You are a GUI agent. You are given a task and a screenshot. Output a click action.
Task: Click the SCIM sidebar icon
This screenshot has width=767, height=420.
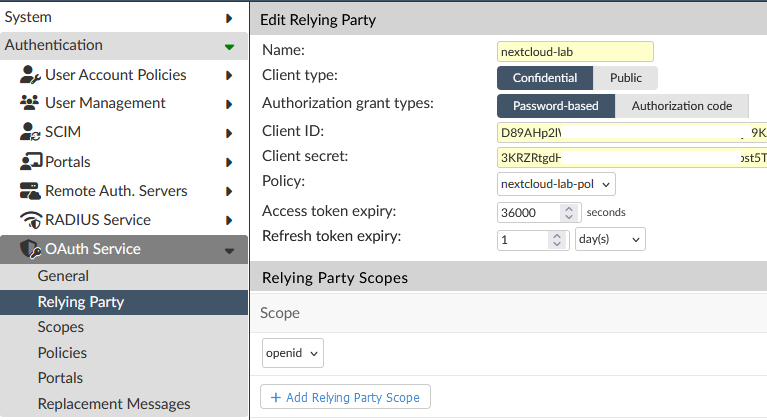tap(29, 132)
